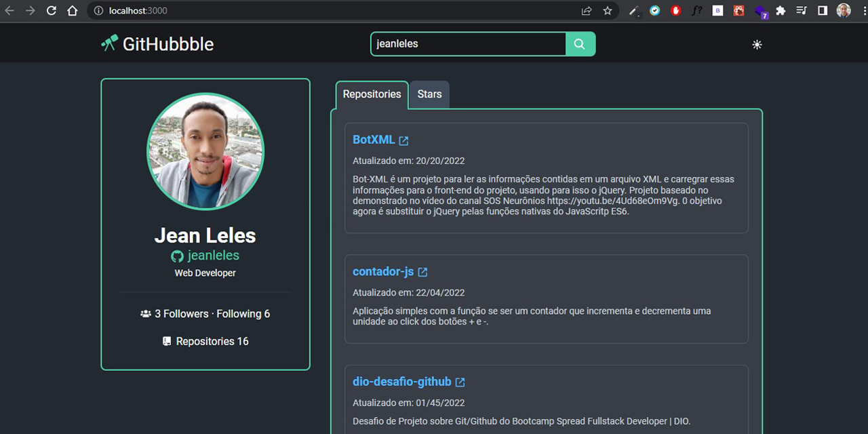Screen dimensions: 868x434
Task: Click the repositories book icon
Action: coord(166,340)
